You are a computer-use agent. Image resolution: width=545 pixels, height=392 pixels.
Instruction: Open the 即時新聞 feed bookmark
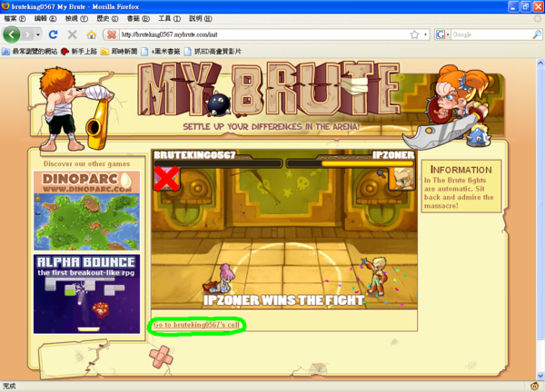(119, 52)
